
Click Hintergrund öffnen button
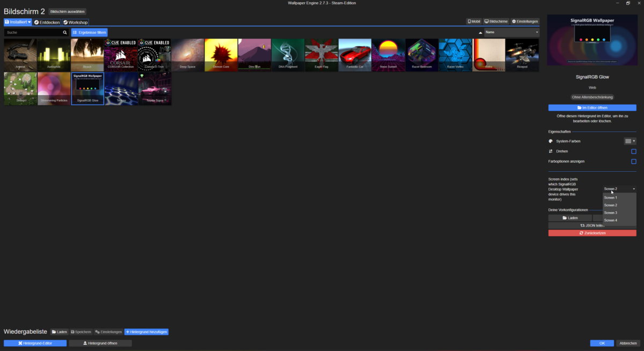[100, 343]
